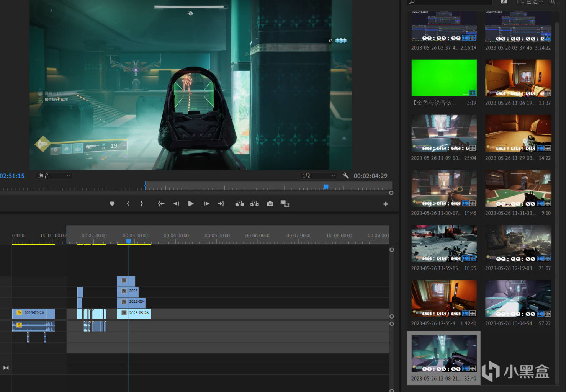This screenshot has width=566, height=392.
Task: Click the timeline playhead on the ruler
Action: click(129, 241)
